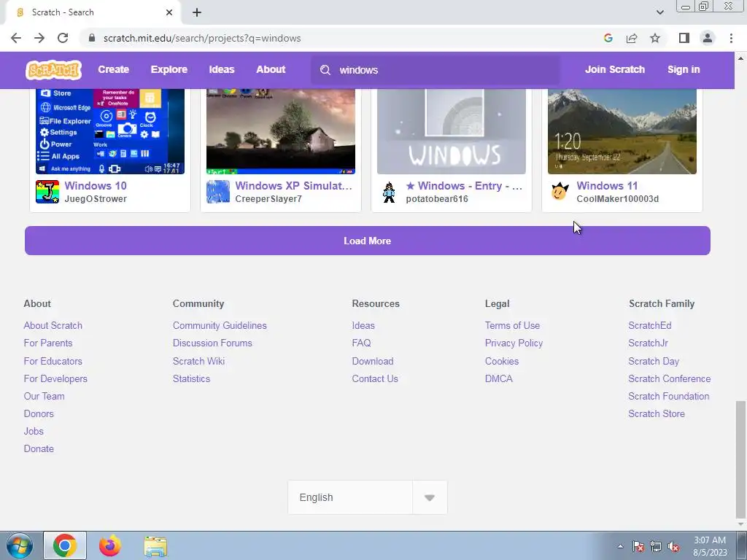
Task: Bookmark this tab star icon
Action: pyautogui.click(x=655, y=38)
